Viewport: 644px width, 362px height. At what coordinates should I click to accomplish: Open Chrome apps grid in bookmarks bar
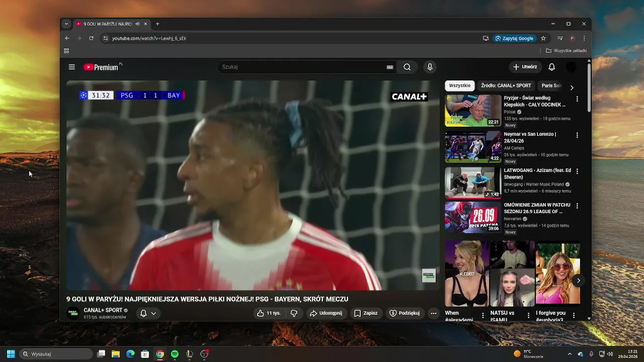click(x=66, y=51)
